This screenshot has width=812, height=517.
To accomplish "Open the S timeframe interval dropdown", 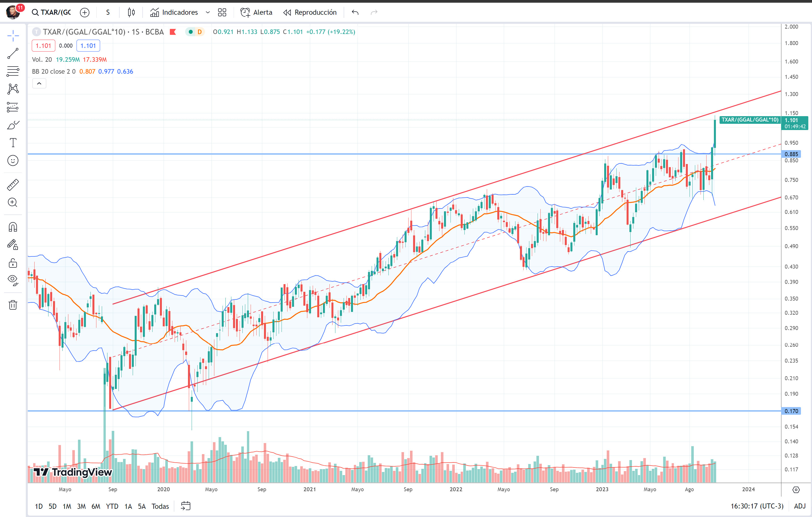I will point(107,12).
